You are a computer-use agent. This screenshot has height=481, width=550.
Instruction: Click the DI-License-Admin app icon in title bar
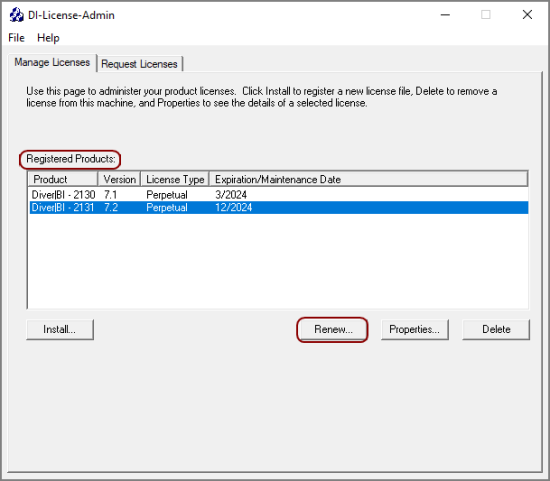pos(16,15)
